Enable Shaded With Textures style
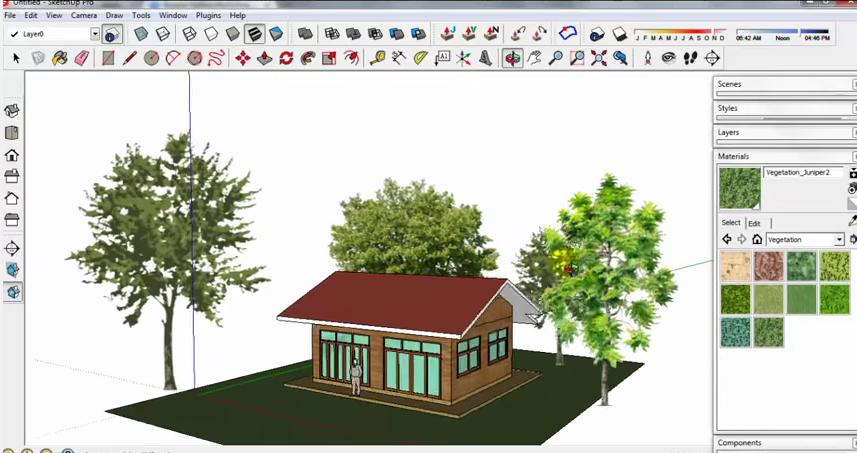 254,34
